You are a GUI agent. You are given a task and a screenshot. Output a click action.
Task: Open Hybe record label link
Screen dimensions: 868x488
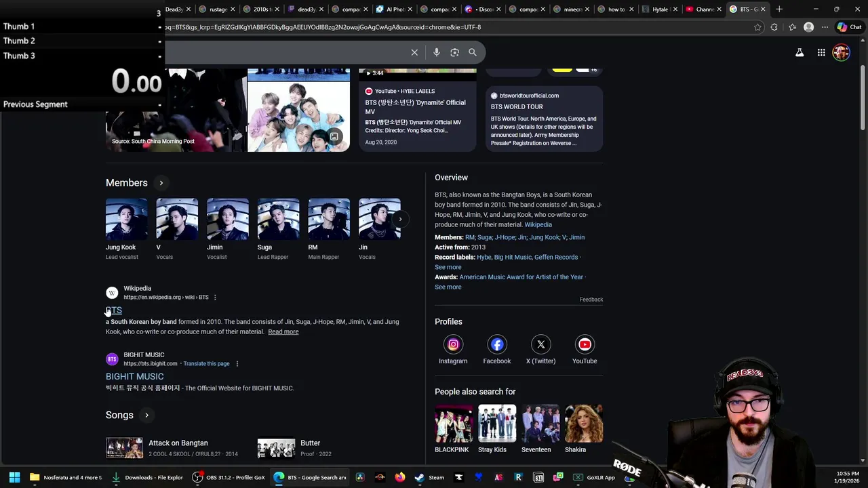pyautogui.click(x=484, y=258)
